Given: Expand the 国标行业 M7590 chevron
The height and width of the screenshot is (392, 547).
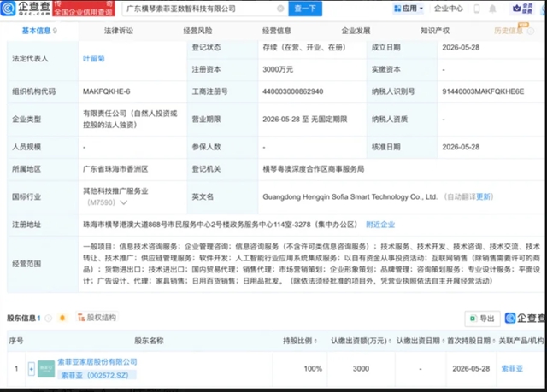Looking at the screenshot, I should click(x=123, y=202).
